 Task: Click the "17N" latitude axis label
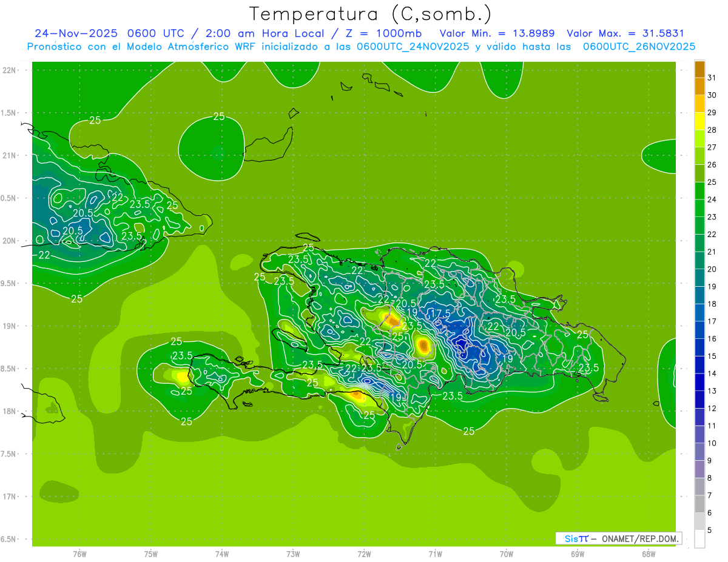coord(9,497)
